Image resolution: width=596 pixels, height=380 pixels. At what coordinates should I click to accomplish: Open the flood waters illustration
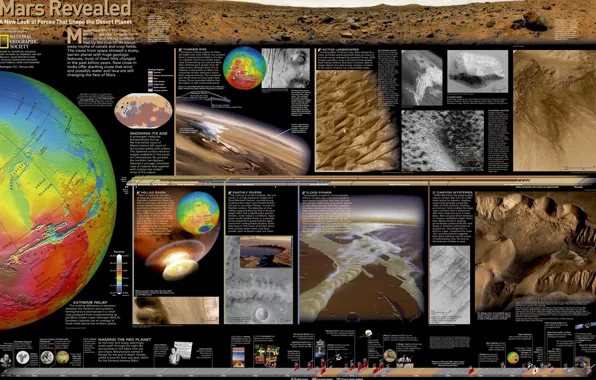tap(362, 259)
